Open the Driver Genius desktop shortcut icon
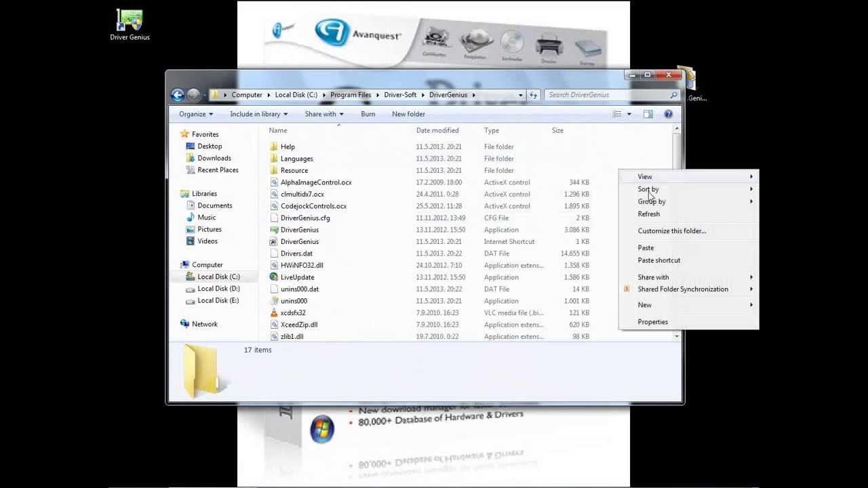 point(130,20)
